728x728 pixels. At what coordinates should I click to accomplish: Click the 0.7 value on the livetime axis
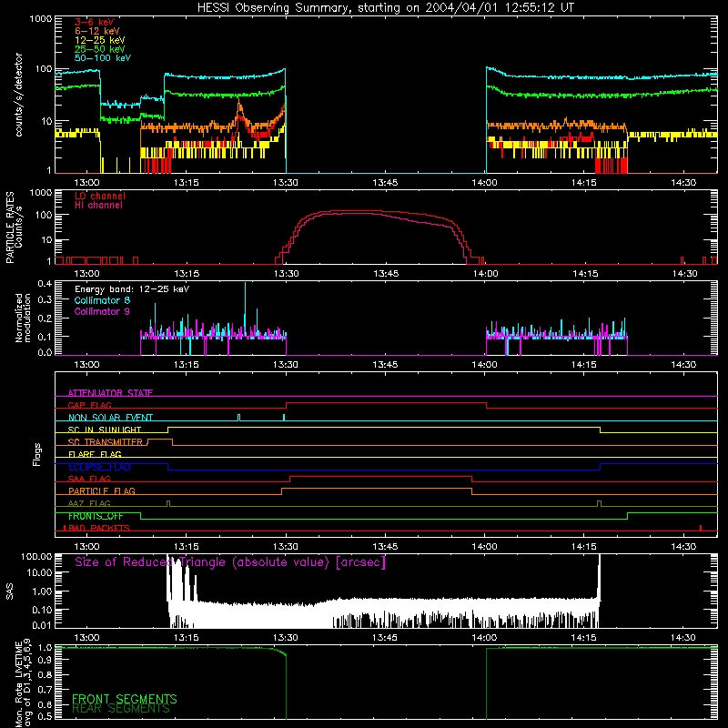coord(45,690)
